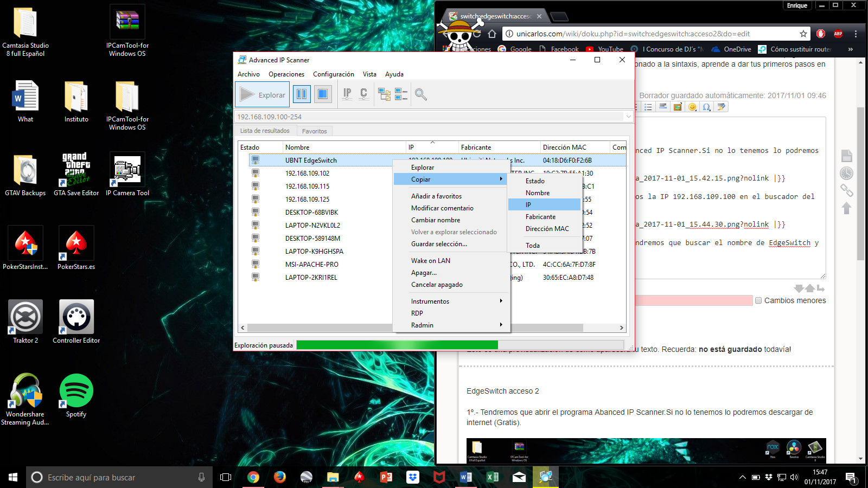The height and width of the screenshot is (488, 868).
Task: Open the OneDrive bookmark
Action: pyautogui.click(x=731, y=49)
